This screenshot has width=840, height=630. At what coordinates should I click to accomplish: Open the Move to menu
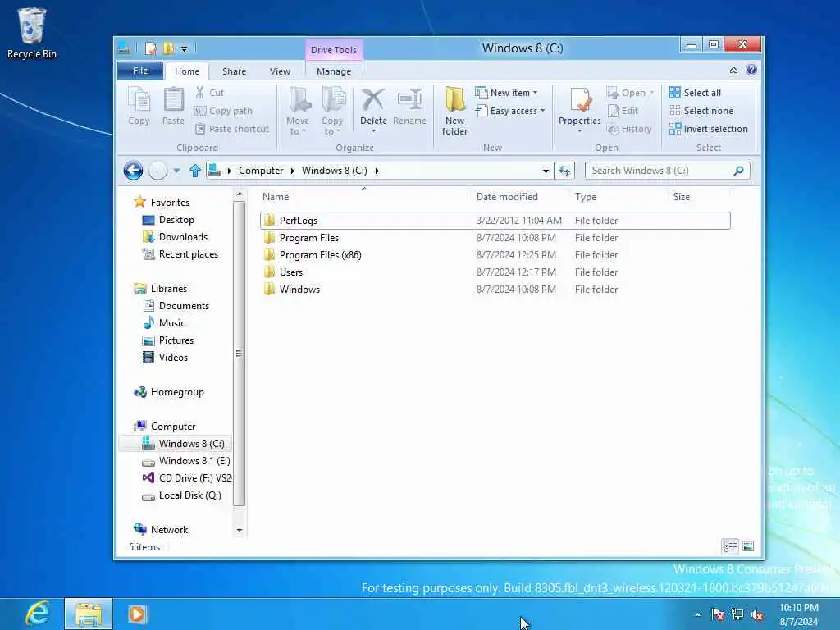[297, 112]
